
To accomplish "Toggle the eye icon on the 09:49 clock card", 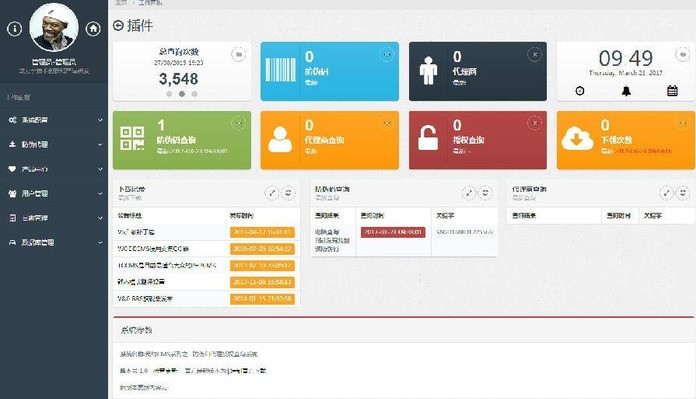I will pyautogui.click(x=682, y=55).
